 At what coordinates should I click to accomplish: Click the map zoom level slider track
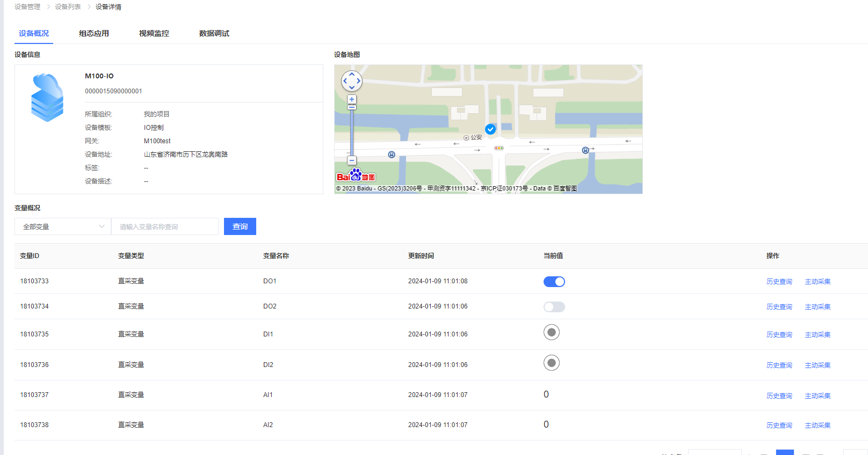tap(352, 134)
